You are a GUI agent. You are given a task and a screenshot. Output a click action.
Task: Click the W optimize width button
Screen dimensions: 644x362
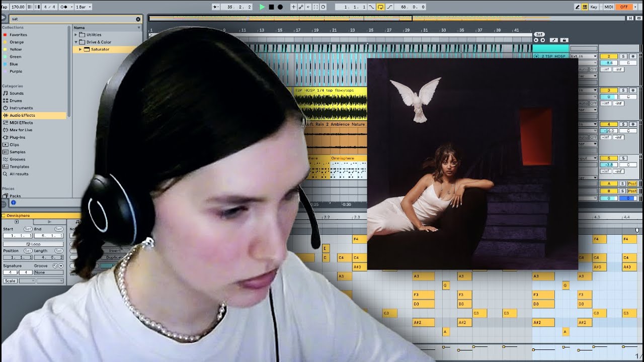639,18
